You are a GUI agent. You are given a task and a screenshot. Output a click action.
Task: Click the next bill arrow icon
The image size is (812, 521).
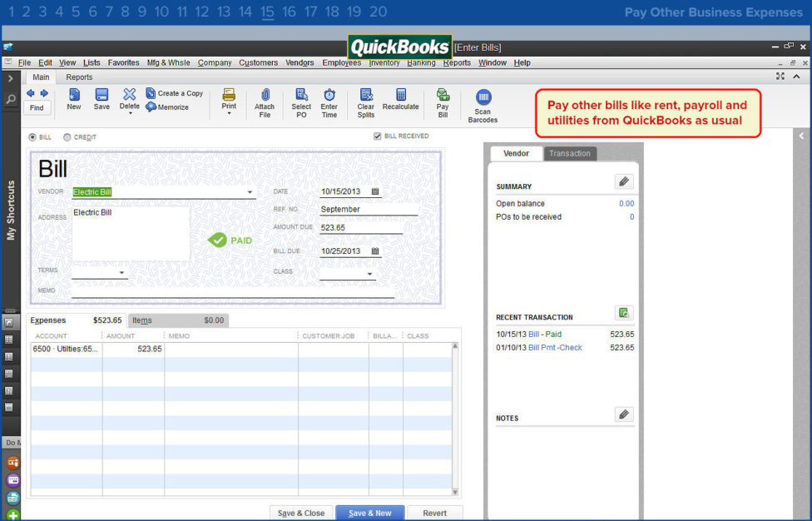pos(44,93)
